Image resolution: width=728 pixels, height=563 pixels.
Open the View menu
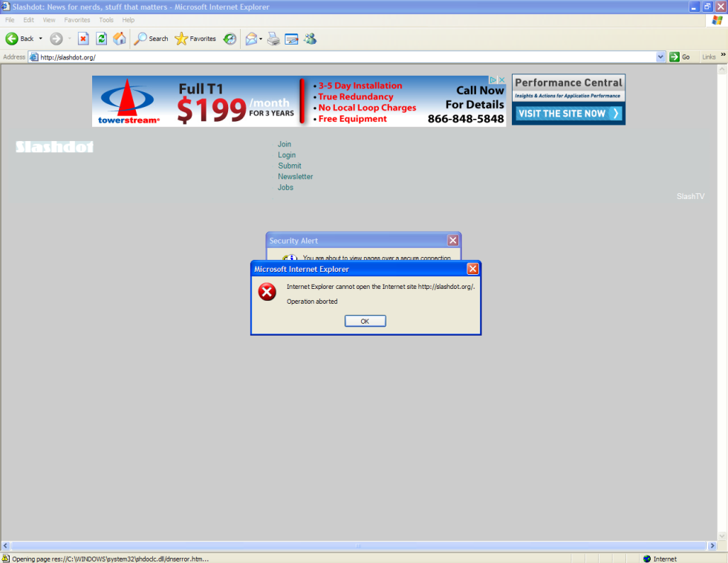point(49,20)
